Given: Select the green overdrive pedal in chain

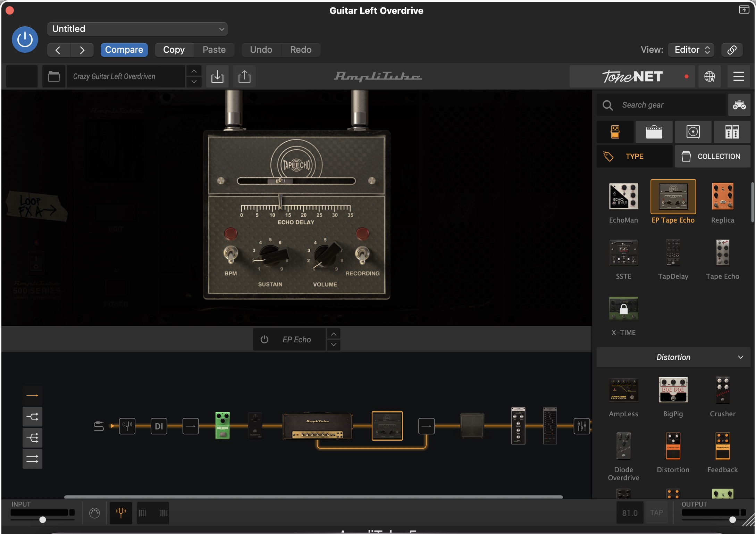Looking at the screenshot, I should tap(222, 425).
